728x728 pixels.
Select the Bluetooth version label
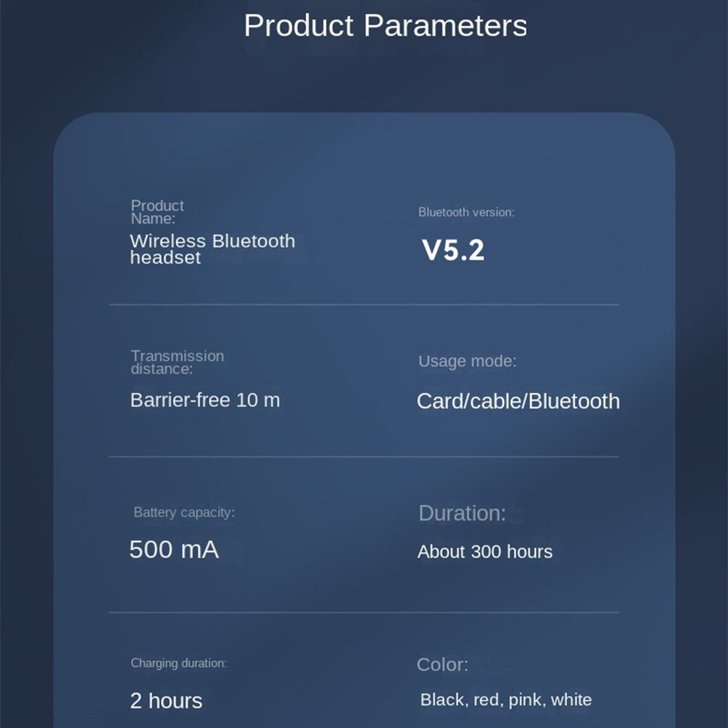coord(466,212)
